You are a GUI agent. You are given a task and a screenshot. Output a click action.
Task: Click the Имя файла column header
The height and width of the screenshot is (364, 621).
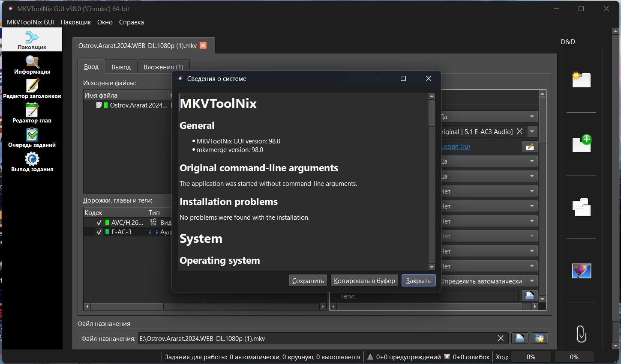[126, 95]
